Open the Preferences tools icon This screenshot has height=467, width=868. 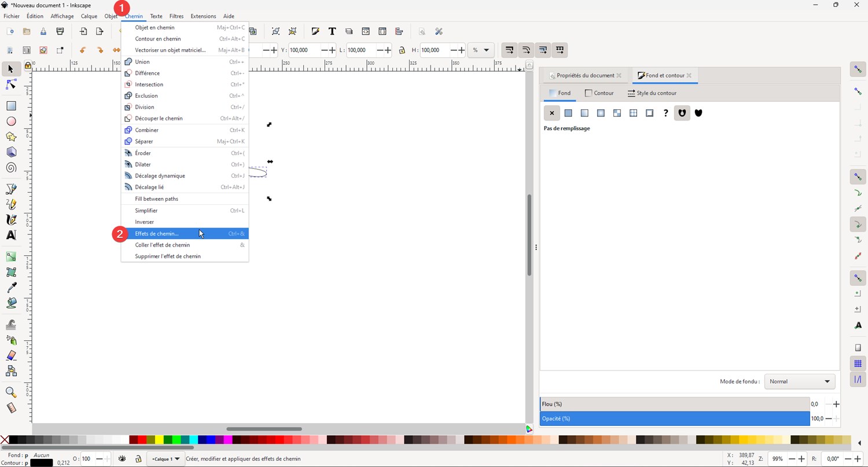[439, 31]
